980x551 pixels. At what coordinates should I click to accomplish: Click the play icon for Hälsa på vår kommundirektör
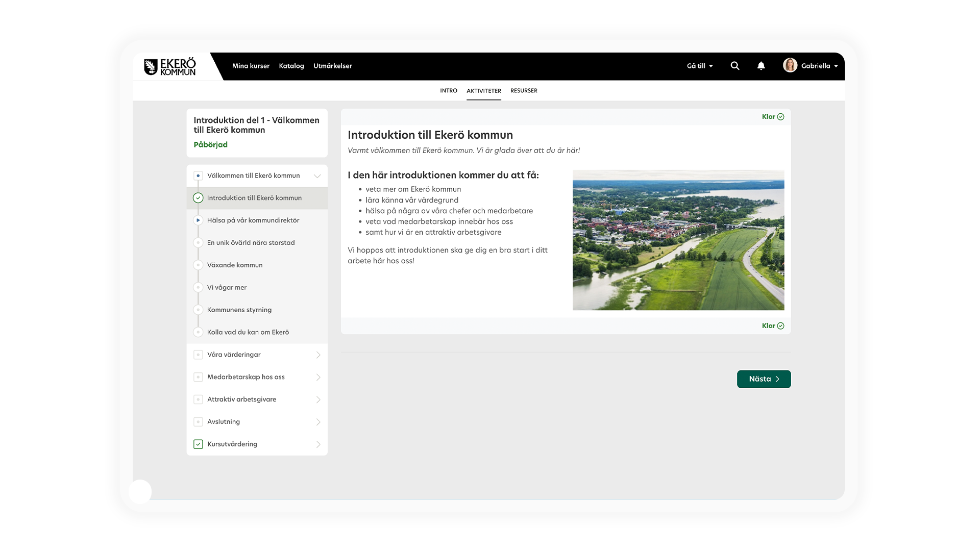pos(198,220)
